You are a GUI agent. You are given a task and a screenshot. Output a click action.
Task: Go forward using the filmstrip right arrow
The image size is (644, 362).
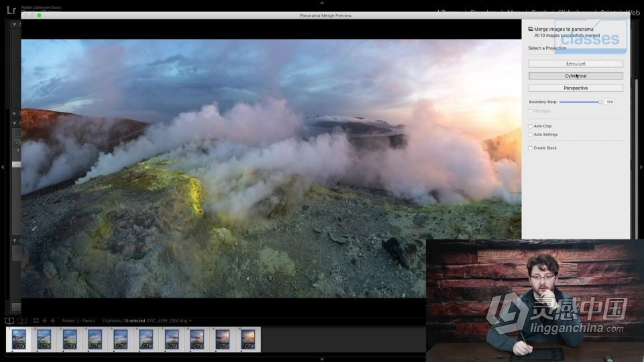[x=53, y=321]
